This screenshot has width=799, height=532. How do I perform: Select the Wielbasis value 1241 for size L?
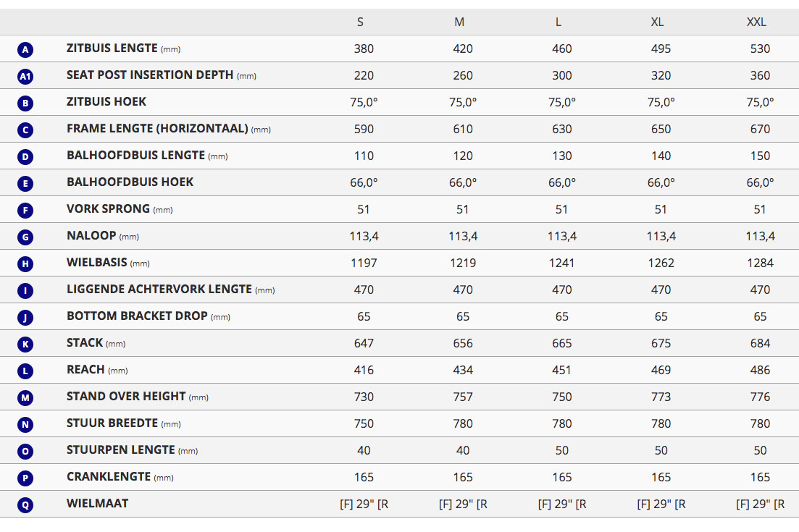tap(561, 263)
